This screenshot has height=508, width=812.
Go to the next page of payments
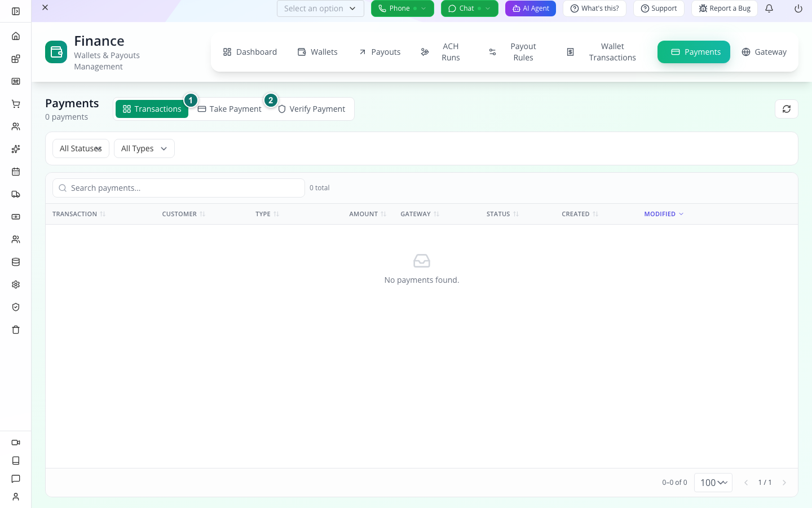click(784, 483)
